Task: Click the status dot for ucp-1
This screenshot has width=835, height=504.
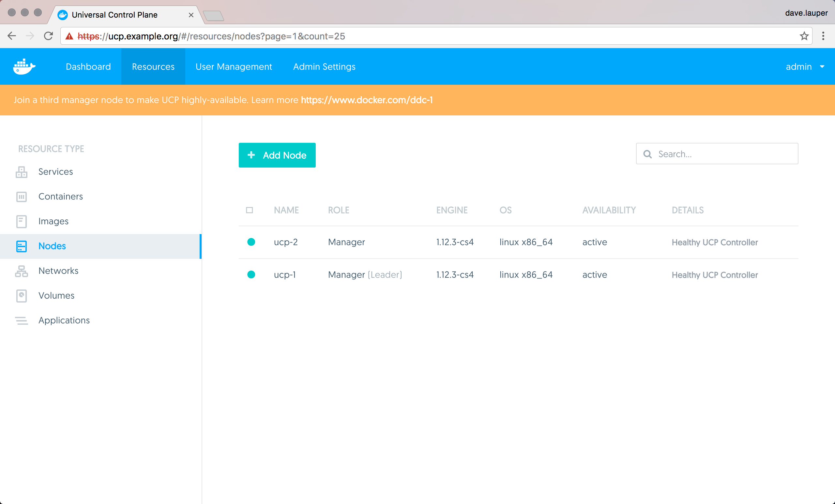Action: [x=251, y=274]
